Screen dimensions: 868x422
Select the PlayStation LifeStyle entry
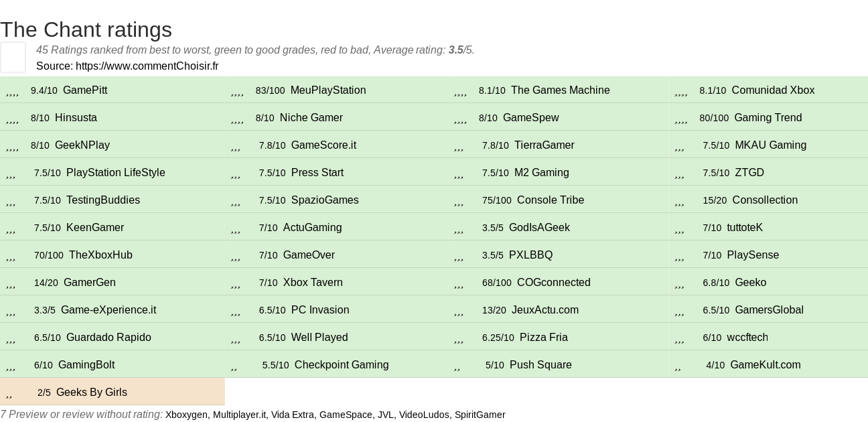tap(112, 172)
